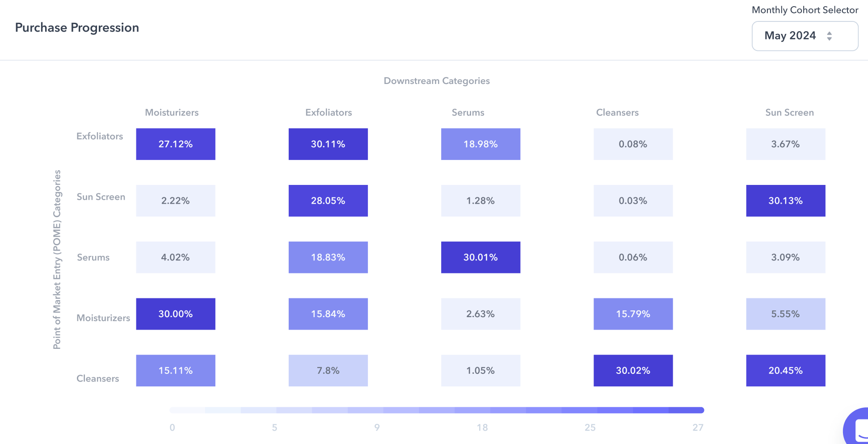Click the color scale legend bar

pyautogui.click(x=437, y=410)
